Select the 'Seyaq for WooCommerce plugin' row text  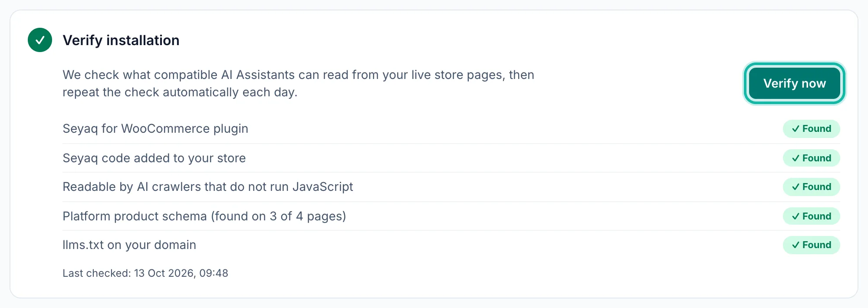[x=155, y=129]
